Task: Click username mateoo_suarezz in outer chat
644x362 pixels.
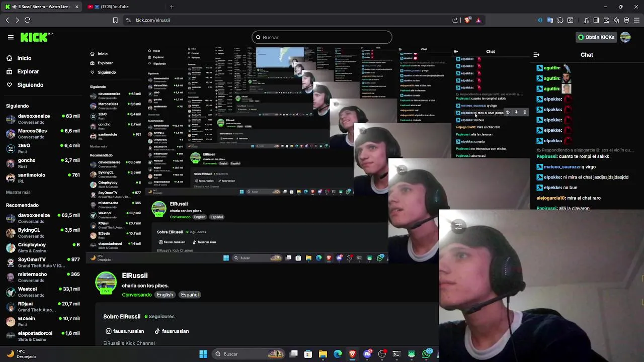Action: coord(562,167)
